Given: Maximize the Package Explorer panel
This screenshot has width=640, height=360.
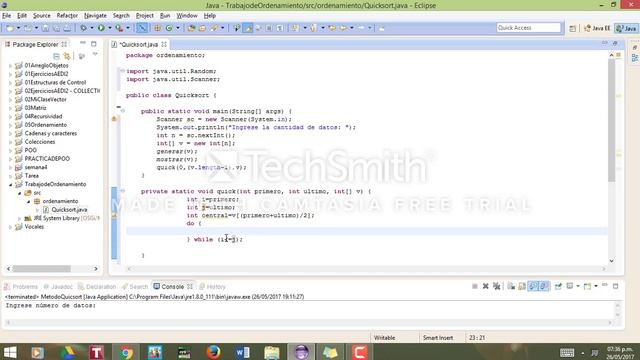Looking at the screenshot, I should (93, 43).
